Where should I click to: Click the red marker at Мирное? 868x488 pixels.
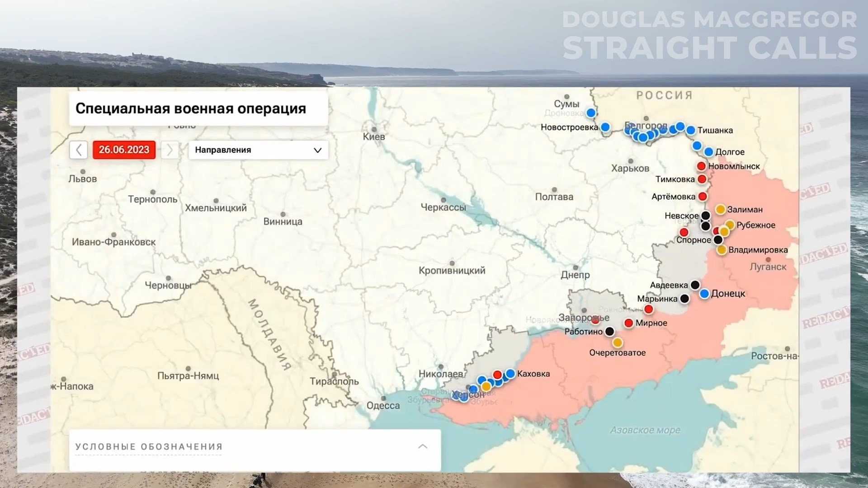(629, 323)
